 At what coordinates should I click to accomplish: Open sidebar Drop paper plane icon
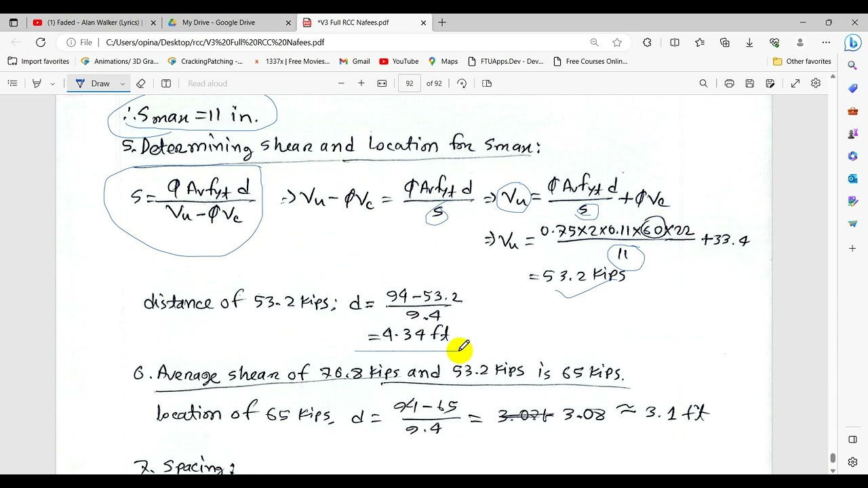click(852, 224)
